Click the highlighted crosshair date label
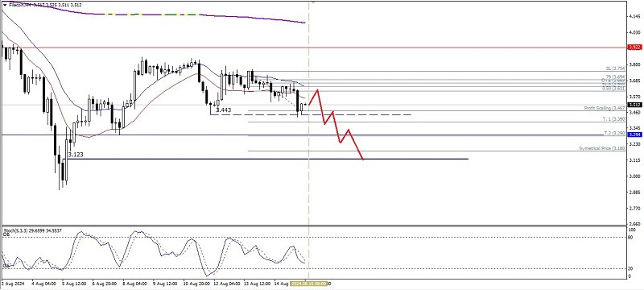The width and height of the screenshot is (644, 290). click(x=308, y=284)
